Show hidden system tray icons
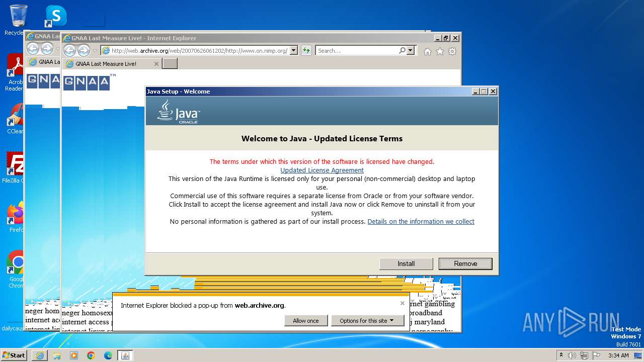The height and width of the screenshot is (362, 644). coord(561,355)
